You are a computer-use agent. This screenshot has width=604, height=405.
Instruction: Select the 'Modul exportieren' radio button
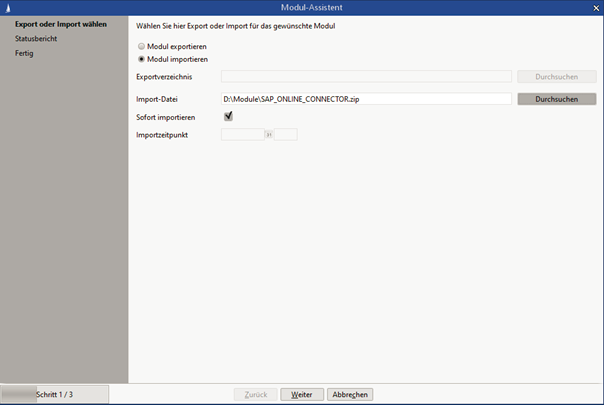(x=141, y=46)
